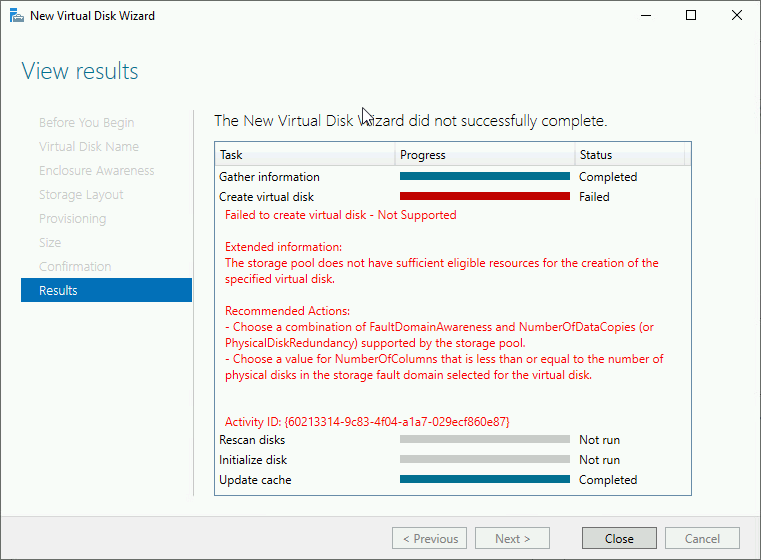Go to the Provisioning step
Screen dimensions: 761x560
[72, 218]
